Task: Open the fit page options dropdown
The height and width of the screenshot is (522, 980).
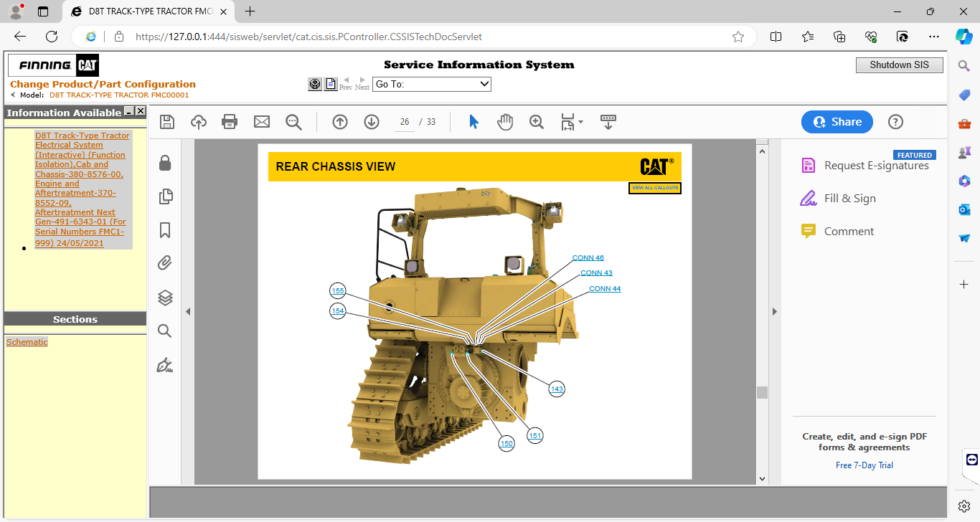Action: (572, 122)
